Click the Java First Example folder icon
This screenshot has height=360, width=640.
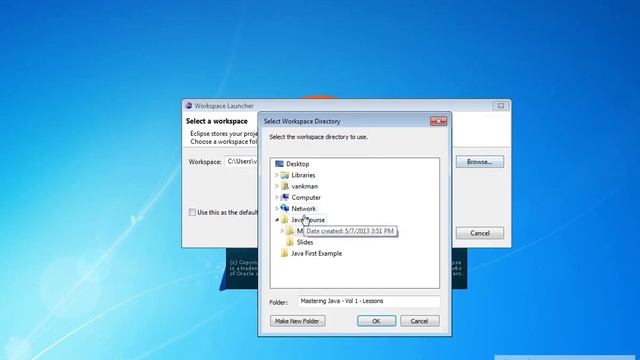285,253
